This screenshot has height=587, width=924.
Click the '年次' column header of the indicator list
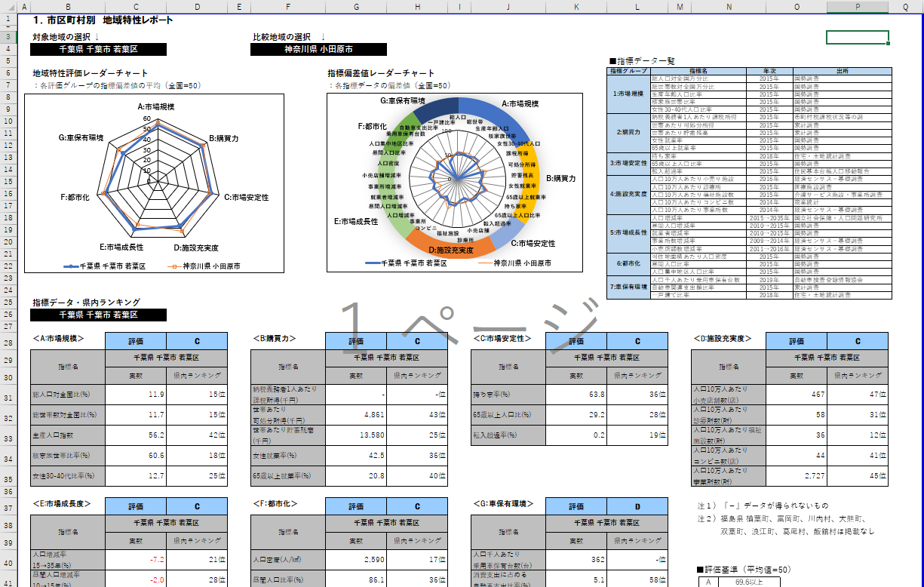(x=769, y=71)
